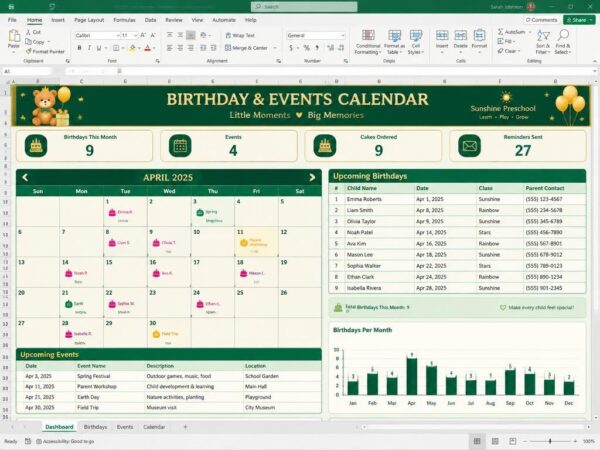Increase font size with the larger A icon

coord(143,35)
